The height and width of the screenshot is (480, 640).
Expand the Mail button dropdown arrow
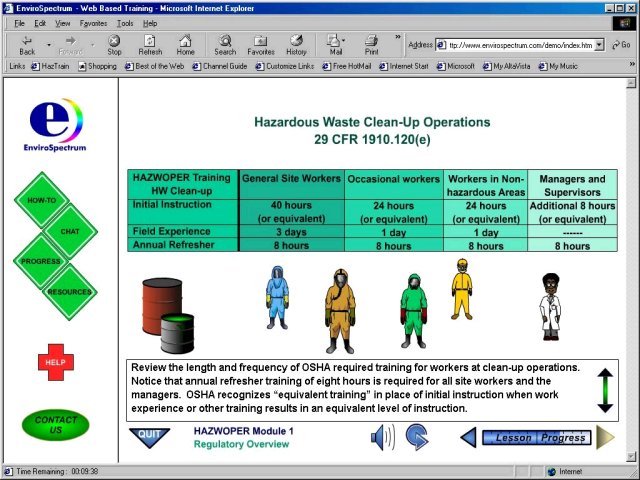pos(343,40)
